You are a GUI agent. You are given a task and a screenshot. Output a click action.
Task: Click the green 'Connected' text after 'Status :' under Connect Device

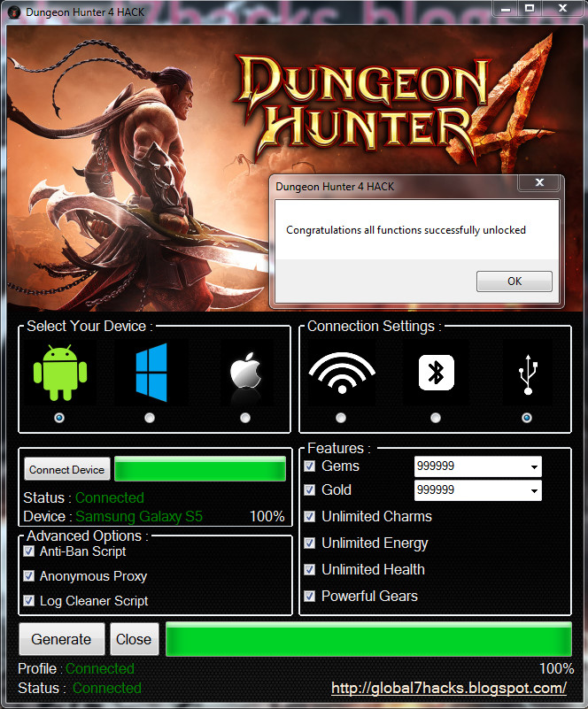pyautogui.click(x=110, y=497)
